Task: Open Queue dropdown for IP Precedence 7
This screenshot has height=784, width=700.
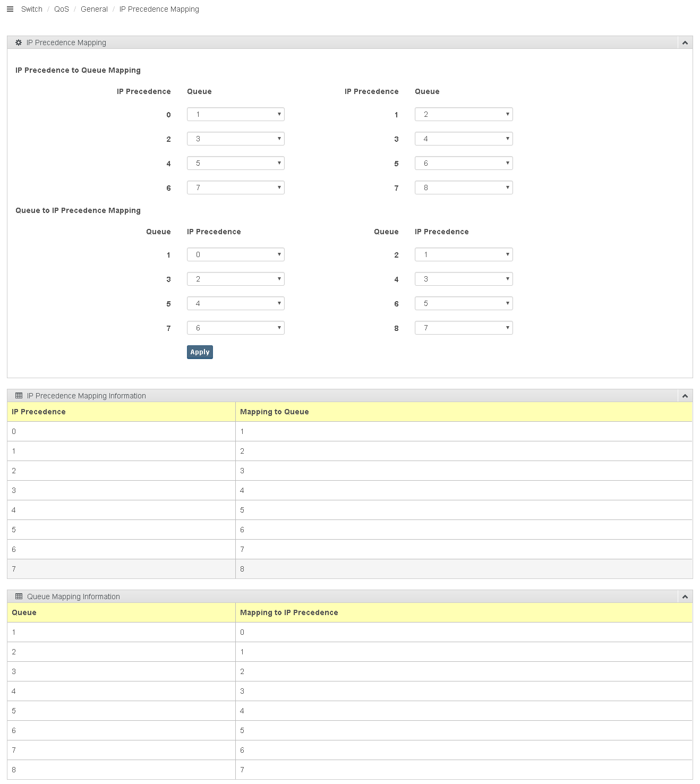Action: (464, 188)
